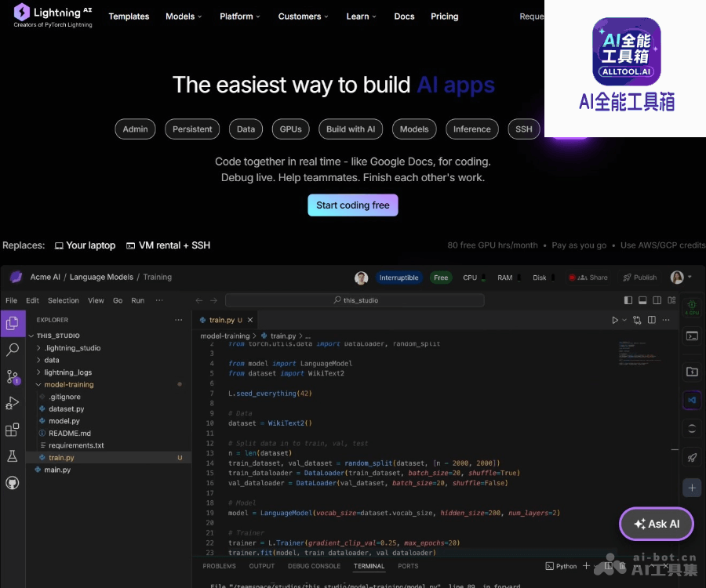Image resolution: width=706 pixels, height=588 pixels.
Task: Click the this_studio search field
Action: [355, 300]
